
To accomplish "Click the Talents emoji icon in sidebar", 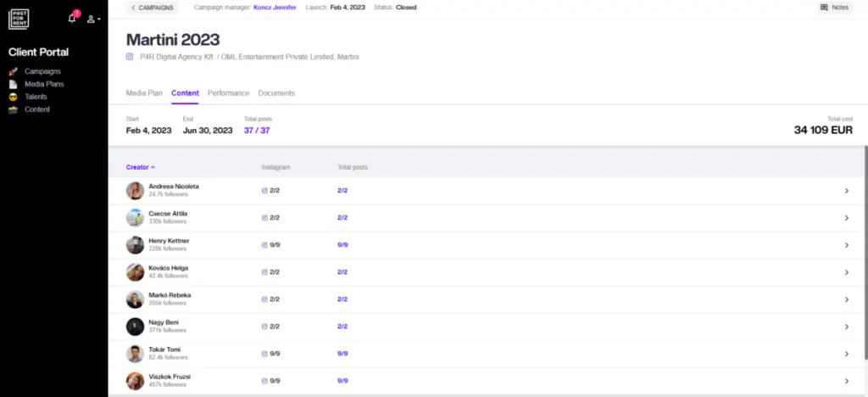I will click(x=13, y=97).
